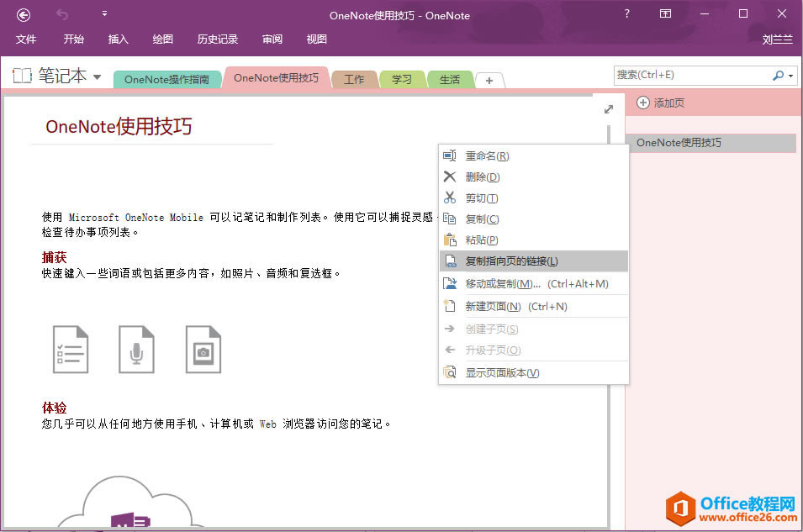
Task: Click the microphone audio note icon
Action: point(135,349)
